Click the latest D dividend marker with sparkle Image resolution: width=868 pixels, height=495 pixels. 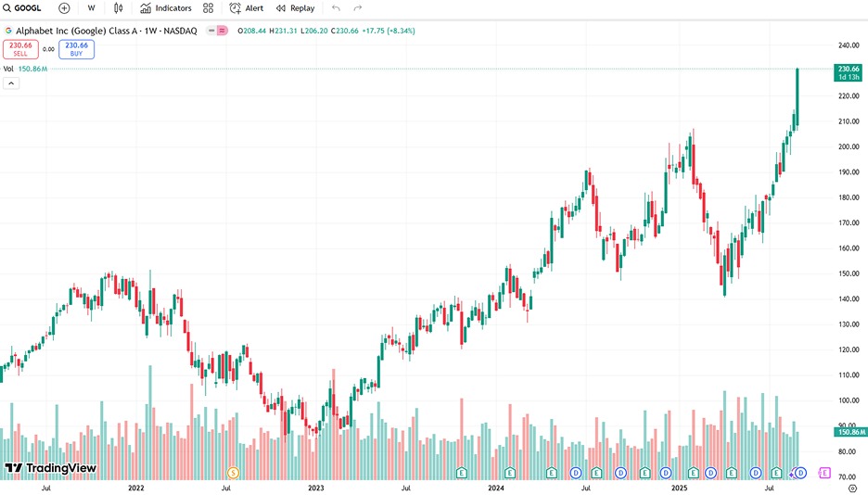coord(800,473)
